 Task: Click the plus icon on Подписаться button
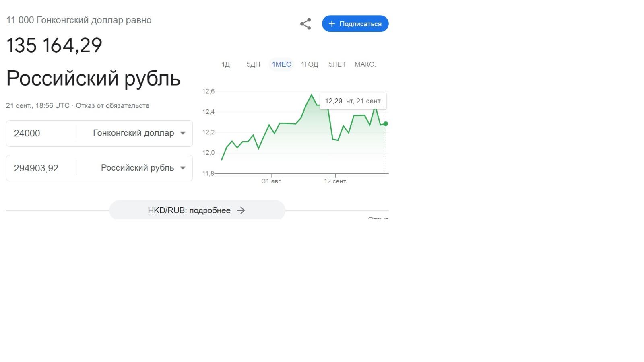click(332, 24)
